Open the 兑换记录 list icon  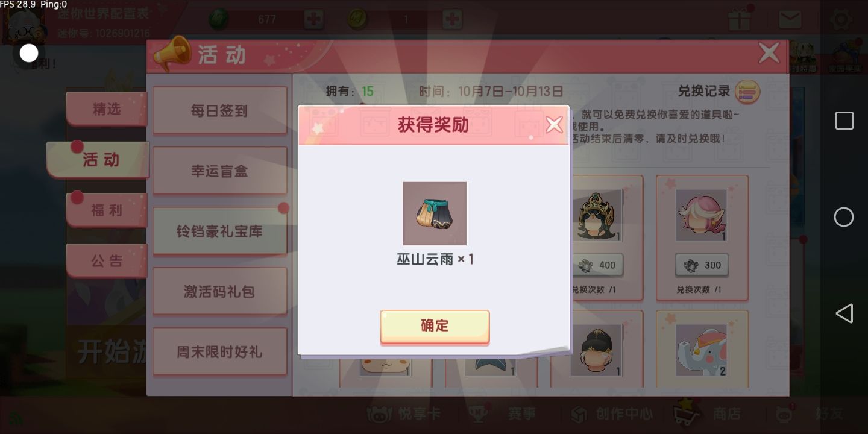747,92
